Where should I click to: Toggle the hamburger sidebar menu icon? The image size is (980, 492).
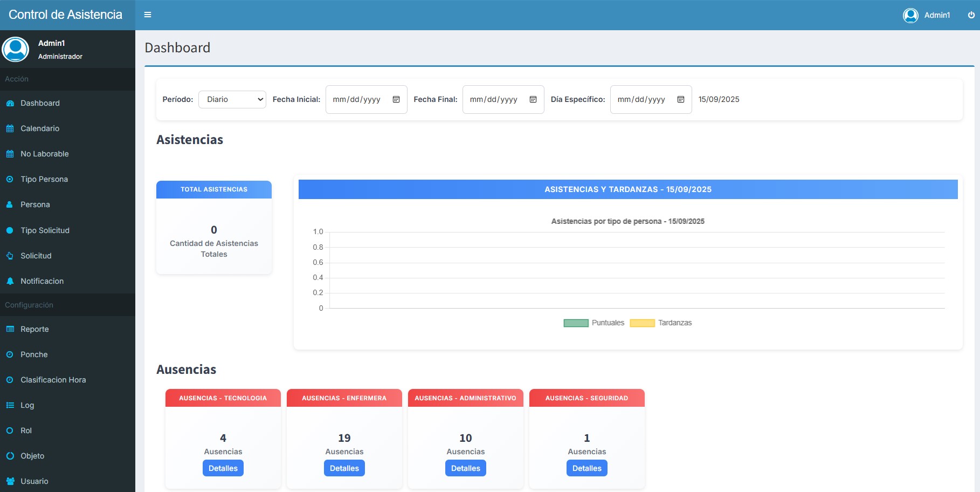tap(148, 15)
